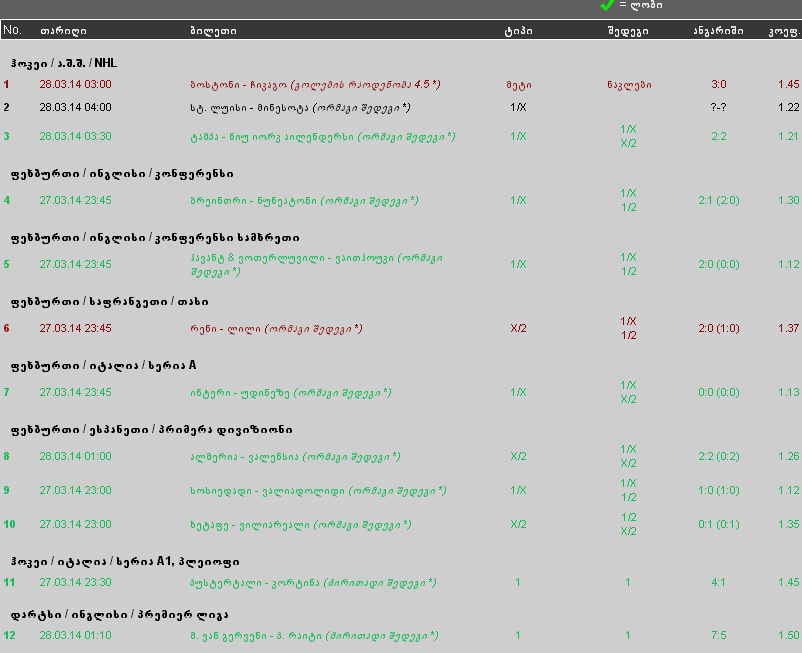Click the 1.21 coefficient

pyautogui.click(x=789, y=136)
